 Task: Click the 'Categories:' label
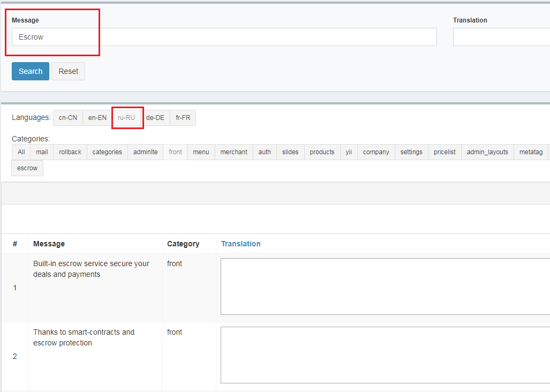tap(31, 139)
